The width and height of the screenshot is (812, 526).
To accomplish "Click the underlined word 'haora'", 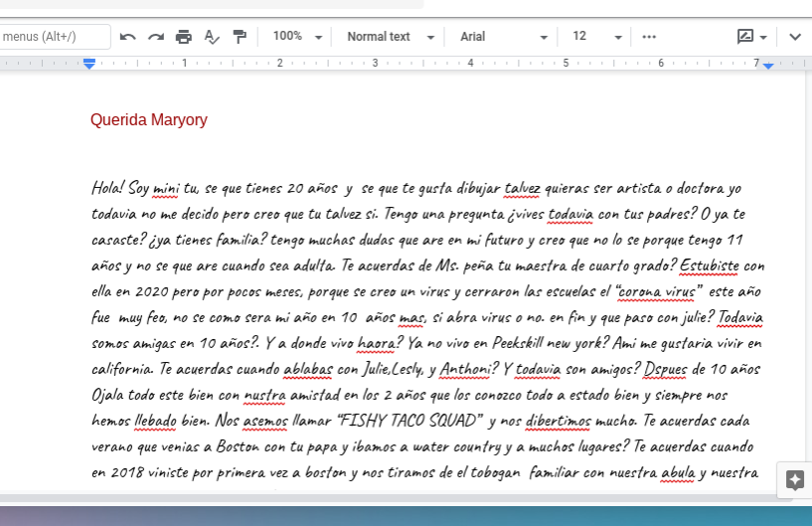I will (x=377, y=343).
